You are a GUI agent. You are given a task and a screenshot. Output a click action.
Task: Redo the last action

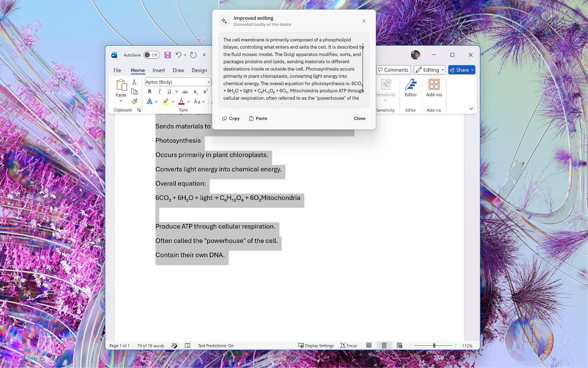click(193, 55)
